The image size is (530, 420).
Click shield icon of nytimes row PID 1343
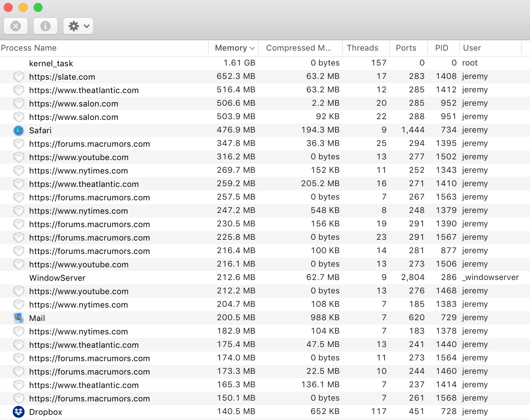(19, 171)
